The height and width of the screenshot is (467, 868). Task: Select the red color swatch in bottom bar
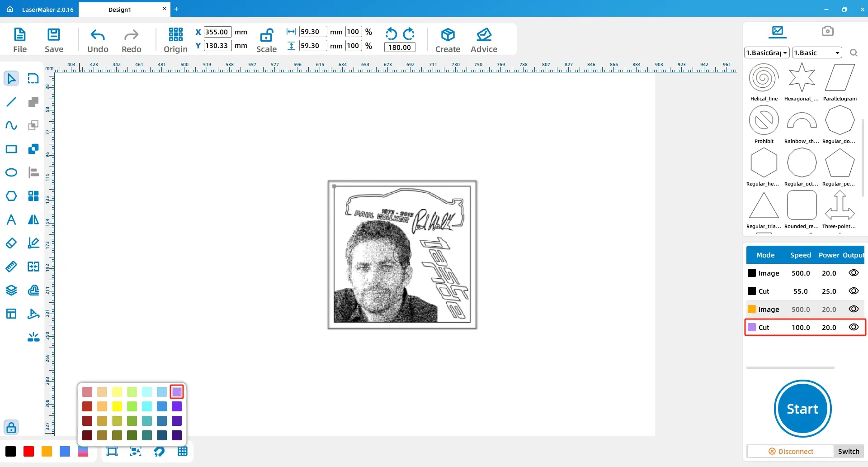click(29, 451)
